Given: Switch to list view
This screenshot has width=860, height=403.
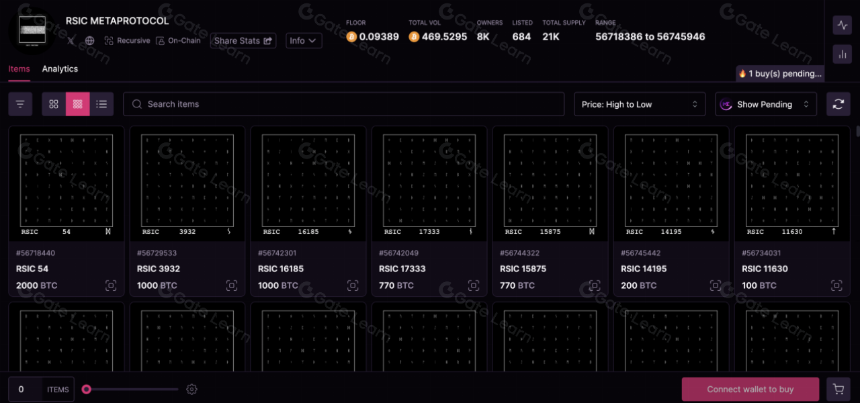Looking at the screenshot, I should pyautogui.click(x=101, y=104).
